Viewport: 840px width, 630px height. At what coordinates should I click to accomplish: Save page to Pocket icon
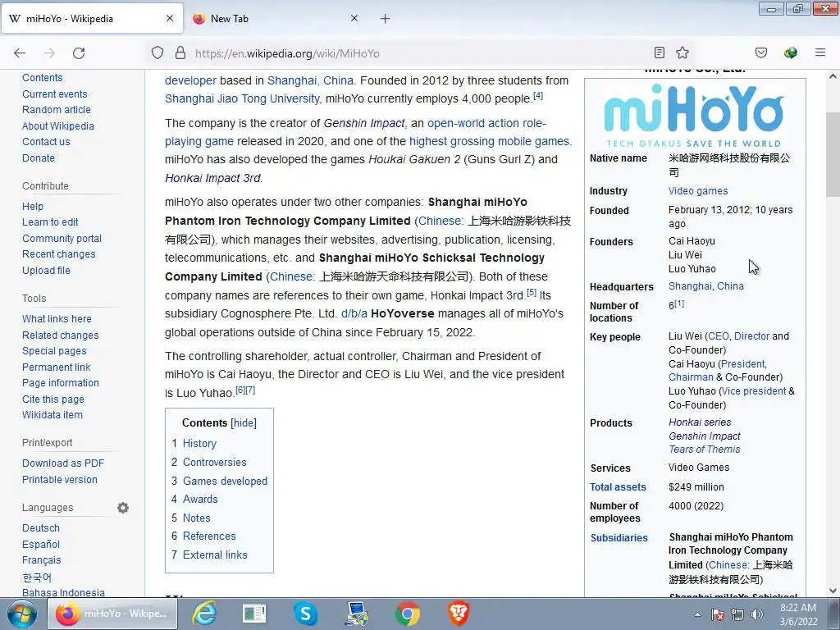[761, 52]
